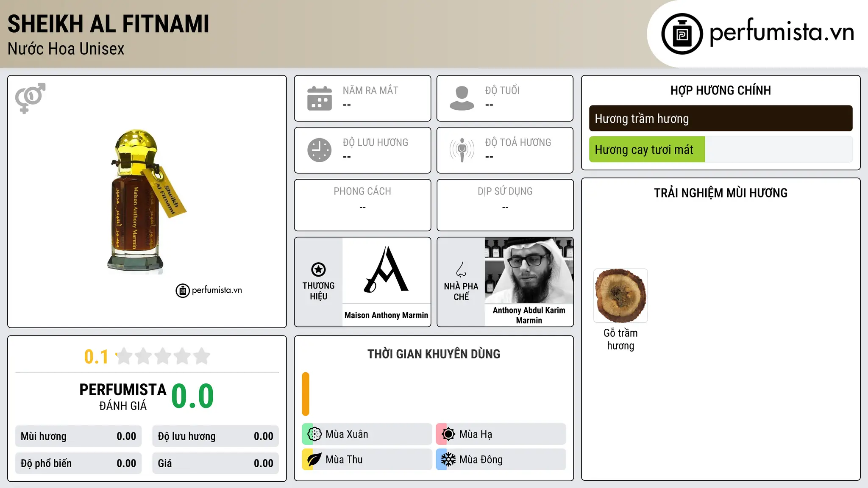Click the person silhouette age icon
This screenshot has height=488, width=868.
462,98
